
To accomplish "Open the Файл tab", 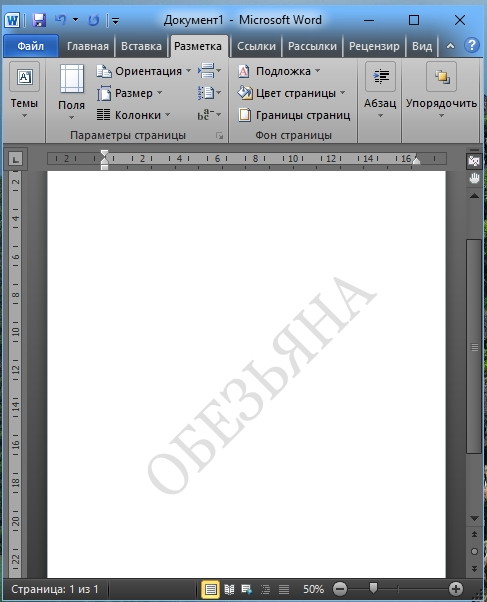I will tap(31, 46).
